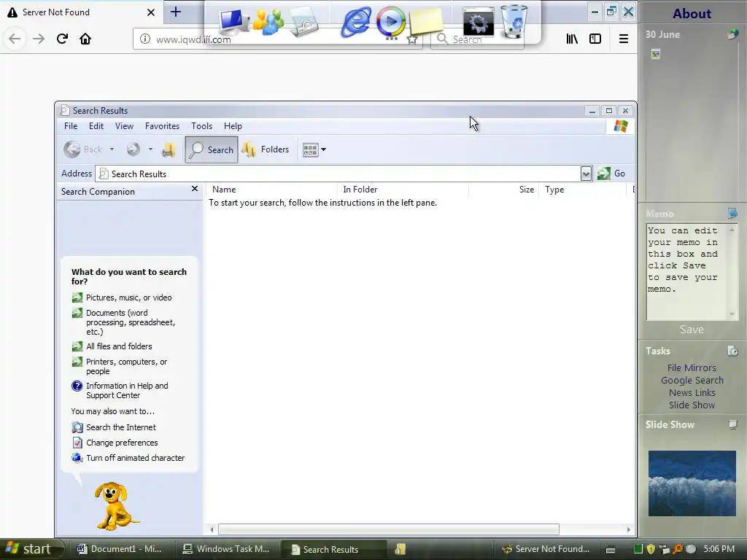Screen dimensions: 747x560
Task: Sort by In Folder column header
Action: click(403, 190)
